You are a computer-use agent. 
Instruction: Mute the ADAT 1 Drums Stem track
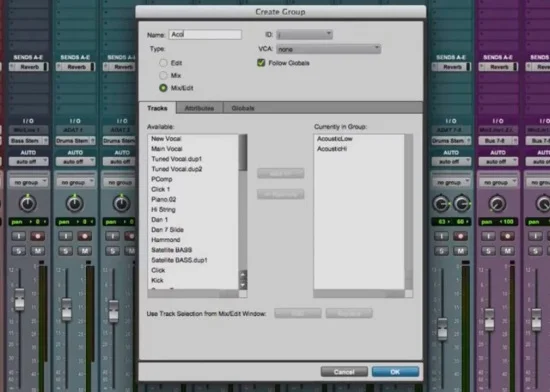85,251
